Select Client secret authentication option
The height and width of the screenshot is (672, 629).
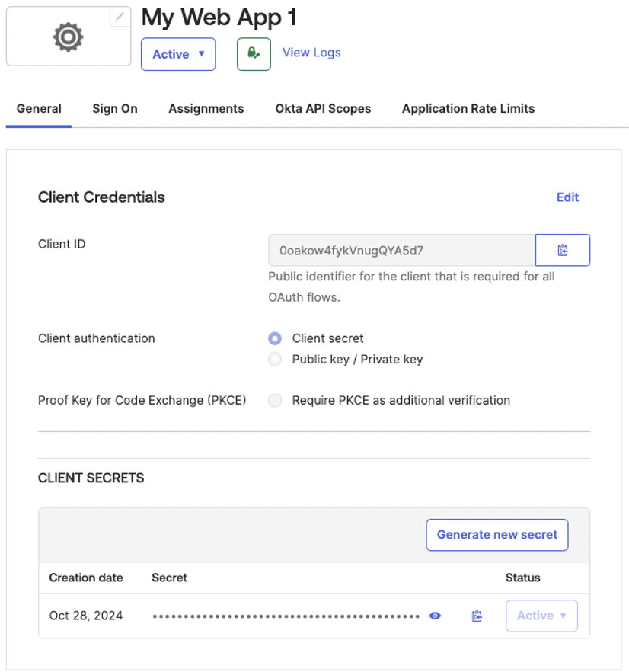(275, 338)
